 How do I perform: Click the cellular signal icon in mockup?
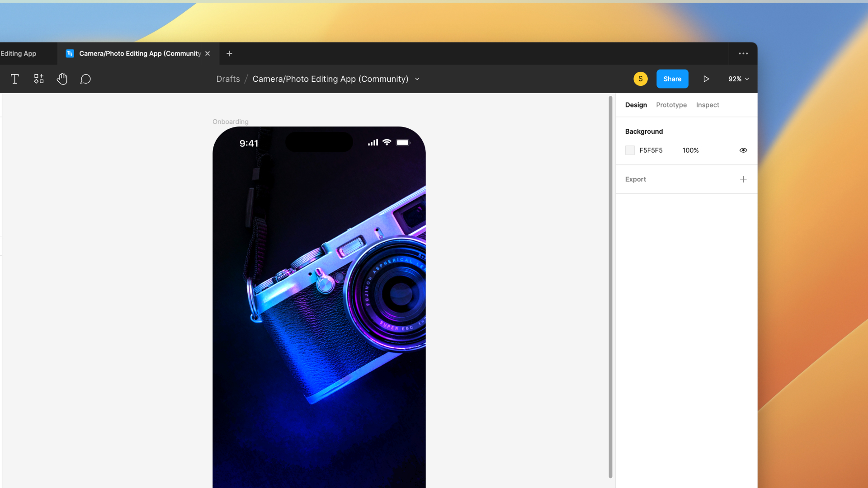[x=373, y=142]
